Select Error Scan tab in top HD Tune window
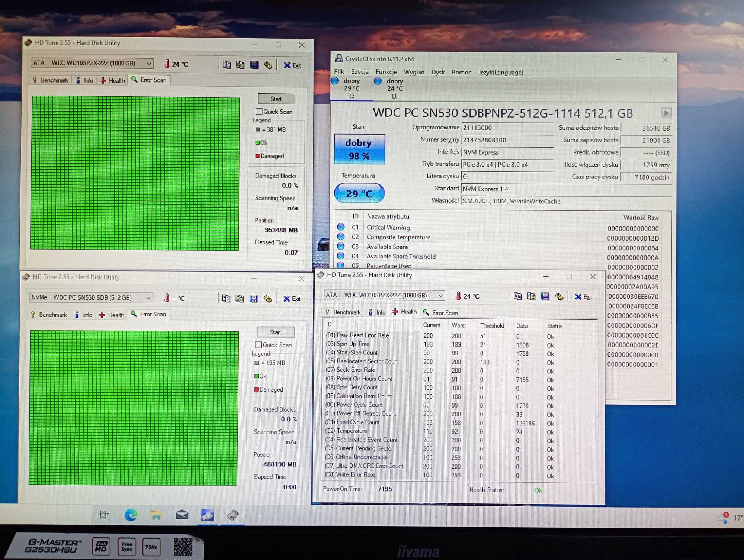The height and width of the screenshot is (560, 744). (x=149, y=80)
